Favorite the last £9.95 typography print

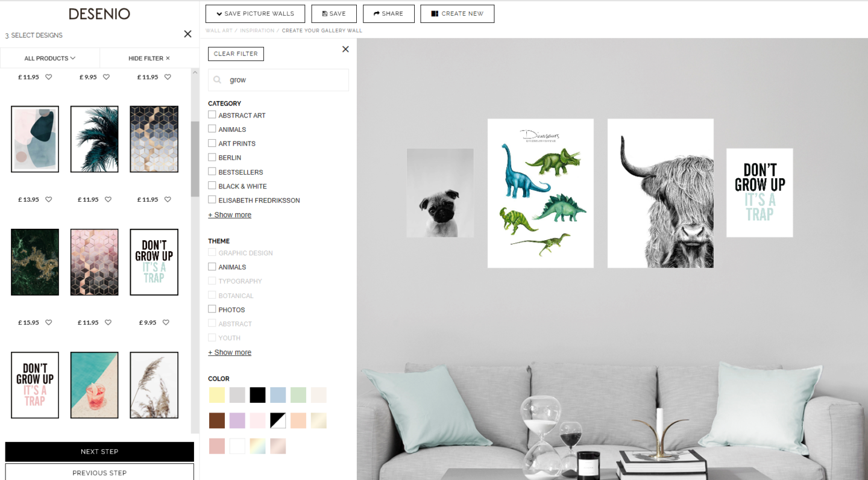click(x=166, y=322)
